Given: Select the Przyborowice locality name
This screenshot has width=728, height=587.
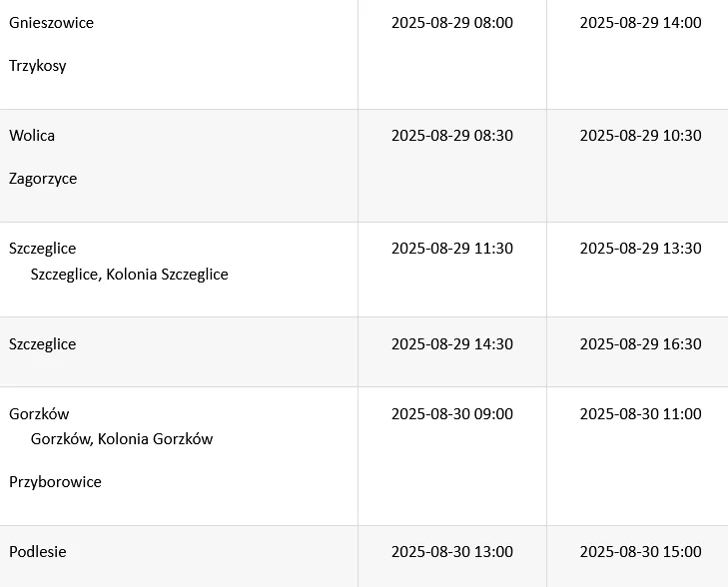Looking at the screenshot, I should coord(55,482).
